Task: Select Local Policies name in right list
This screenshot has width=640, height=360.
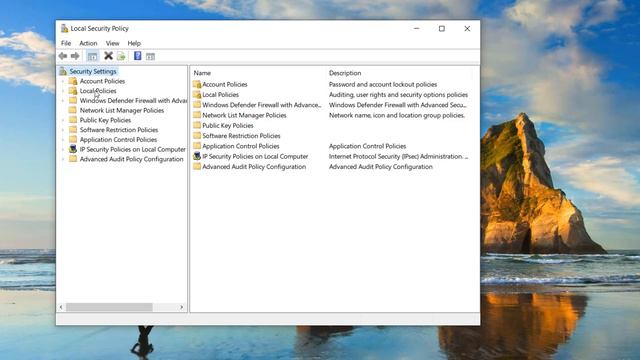Action: point(220,95)
